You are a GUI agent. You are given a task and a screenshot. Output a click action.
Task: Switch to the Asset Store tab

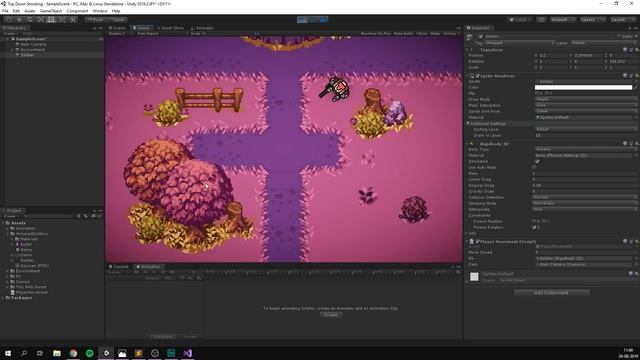click(170, 28)
